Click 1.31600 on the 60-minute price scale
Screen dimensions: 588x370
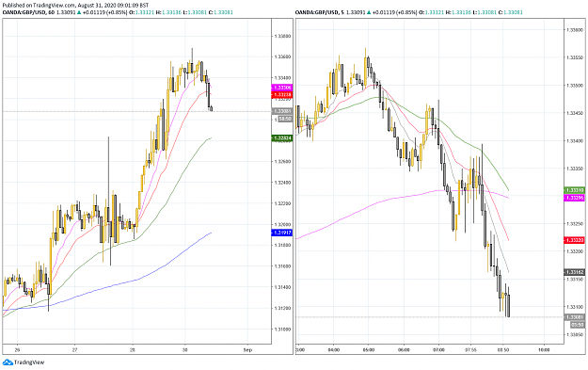coord(283,266)
